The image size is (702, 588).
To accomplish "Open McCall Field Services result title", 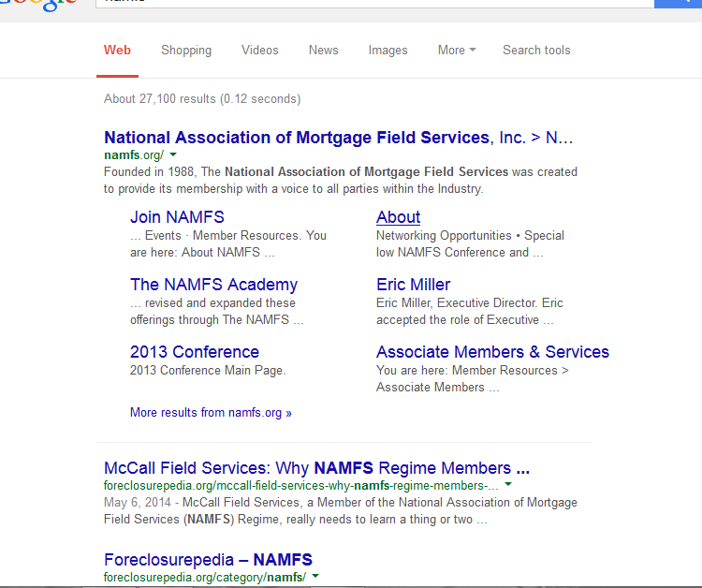I will (317, 468).
